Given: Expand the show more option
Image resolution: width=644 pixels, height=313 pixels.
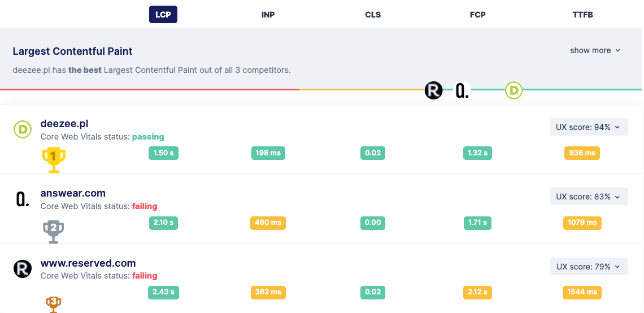Looking at the screenshot, I should click(x=595, y=50).
